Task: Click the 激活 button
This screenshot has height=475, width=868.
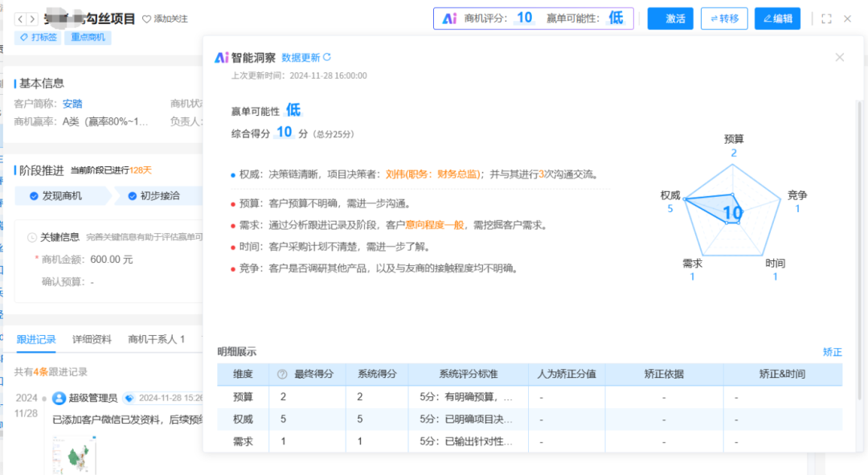Action: 670,18
